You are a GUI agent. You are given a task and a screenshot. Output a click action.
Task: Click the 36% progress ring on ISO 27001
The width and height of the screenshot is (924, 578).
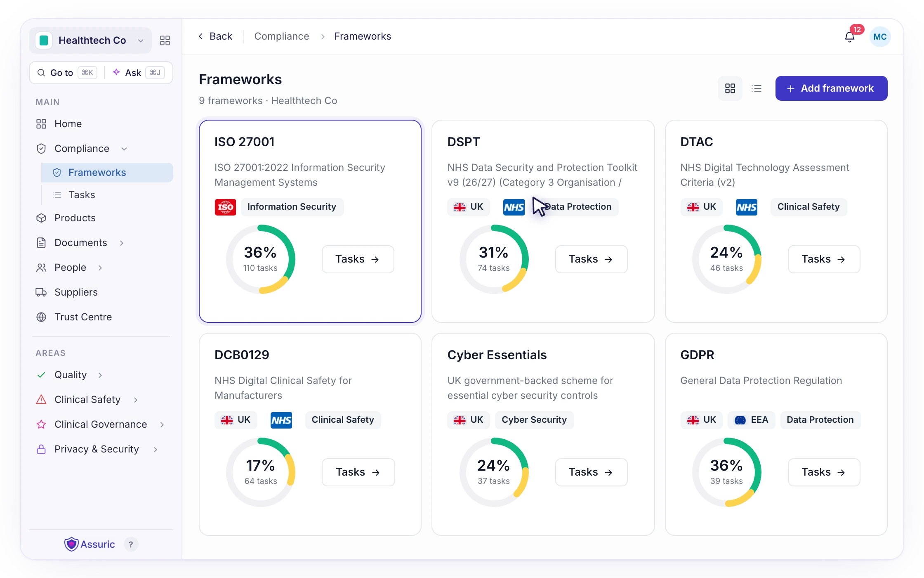click(x=261, y=259)
